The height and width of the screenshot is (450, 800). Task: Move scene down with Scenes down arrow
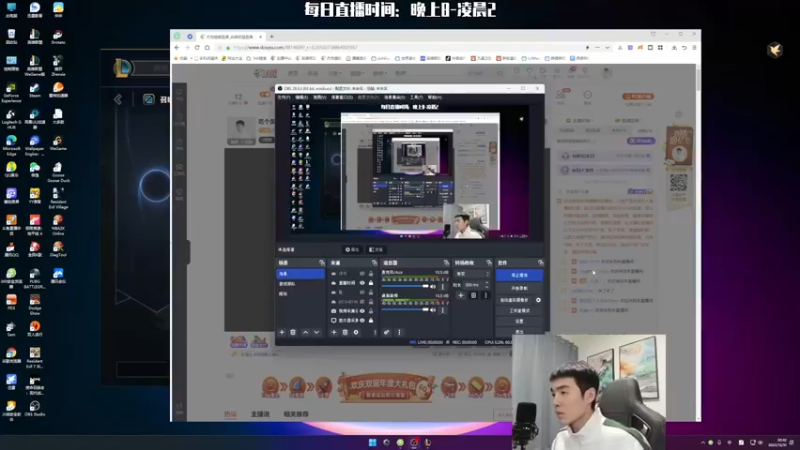(x=316, y=332)
